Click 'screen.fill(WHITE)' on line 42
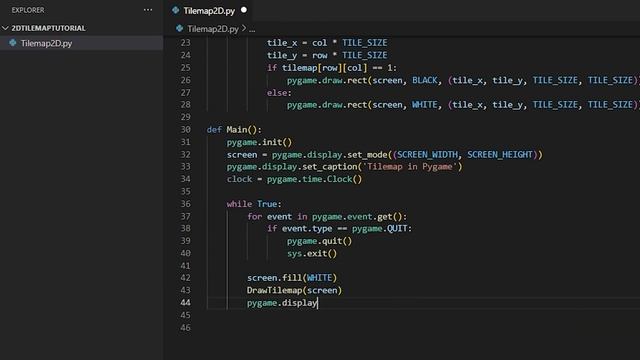 point(292,278)
